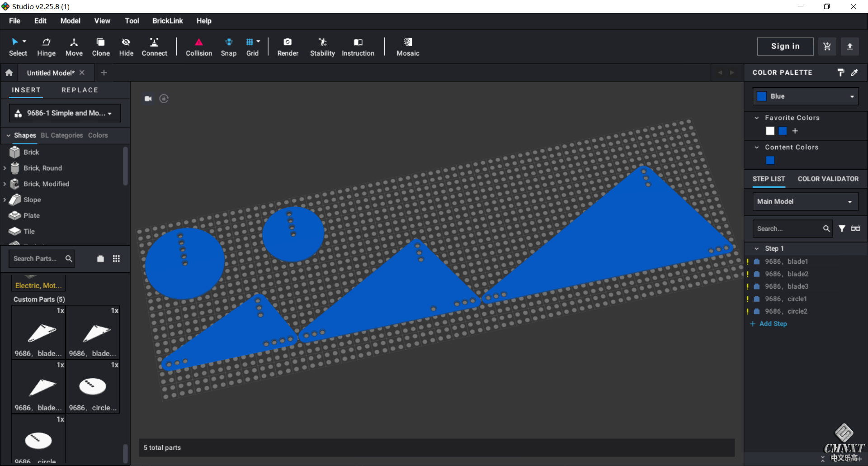Image resolution: width=868 pixels, height=466 pixels.
Task: Switch parts to grid view
Action: (116, 259)
